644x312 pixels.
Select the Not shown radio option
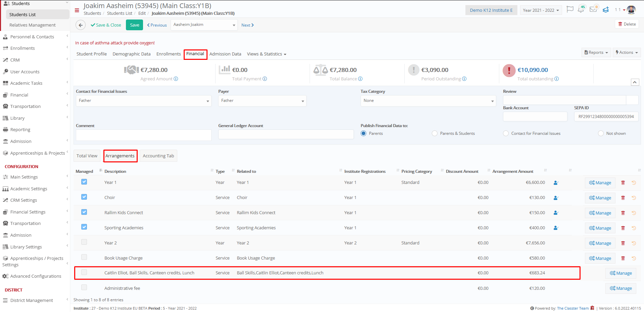point(601,133)
